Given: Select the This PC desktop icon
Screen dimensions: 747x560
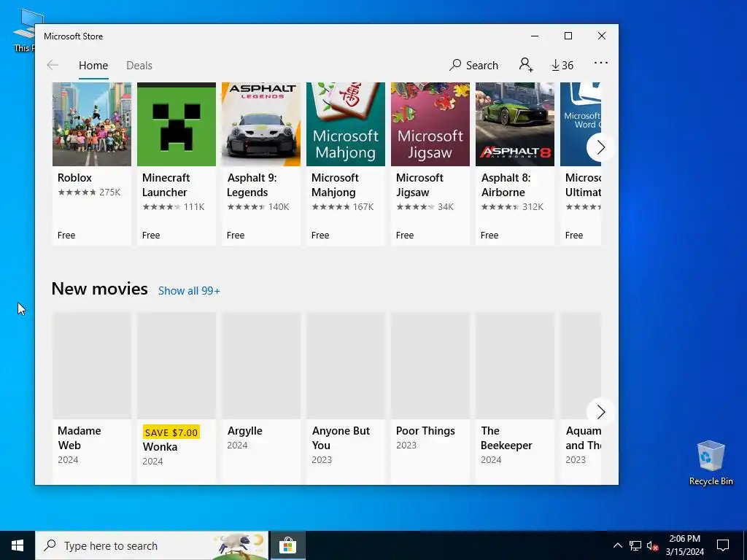Looking at the screenshot, I should point(24,30).
